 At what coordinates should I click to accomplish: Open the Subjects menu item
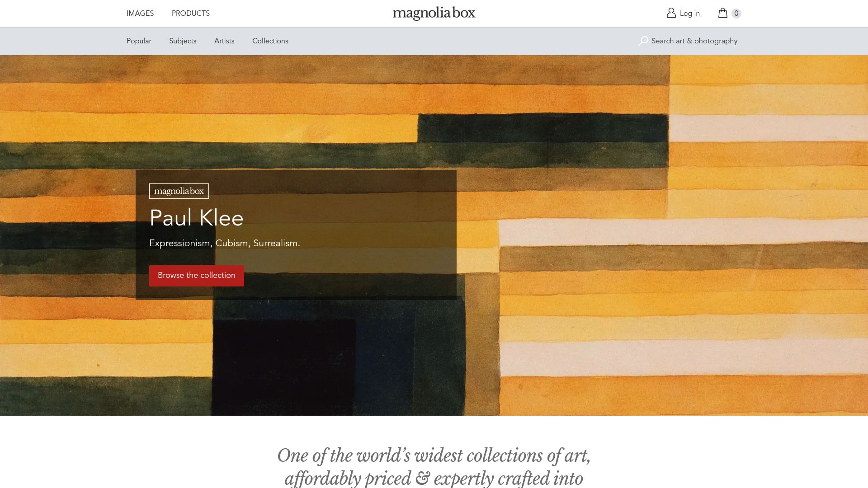click(183, 41)
